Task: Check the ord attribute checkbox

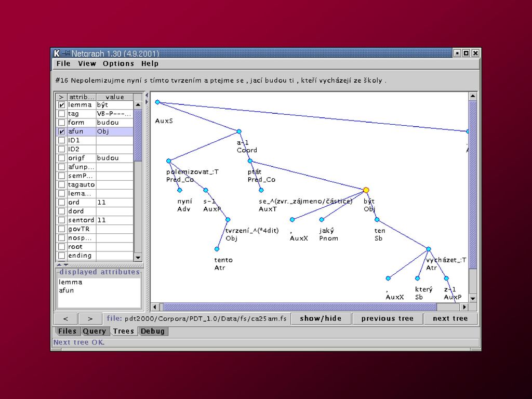Action: tap(61, 203)
